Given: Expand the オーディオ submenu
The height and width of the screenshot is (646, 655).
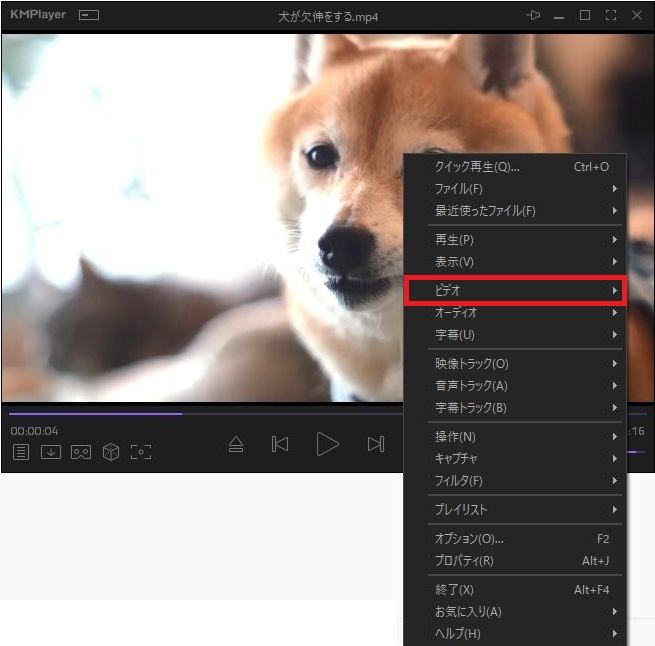Looking at the screenshot, I should [515, 313].
